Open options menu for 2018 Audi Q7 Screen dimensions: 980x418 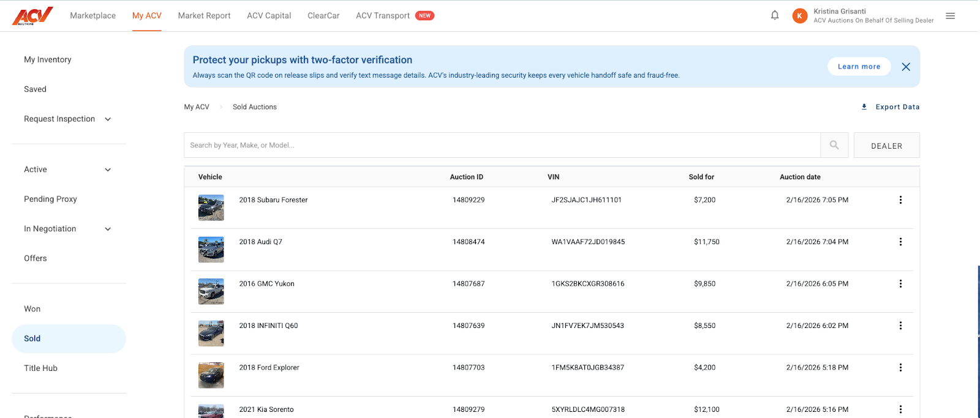click(900, 242)
